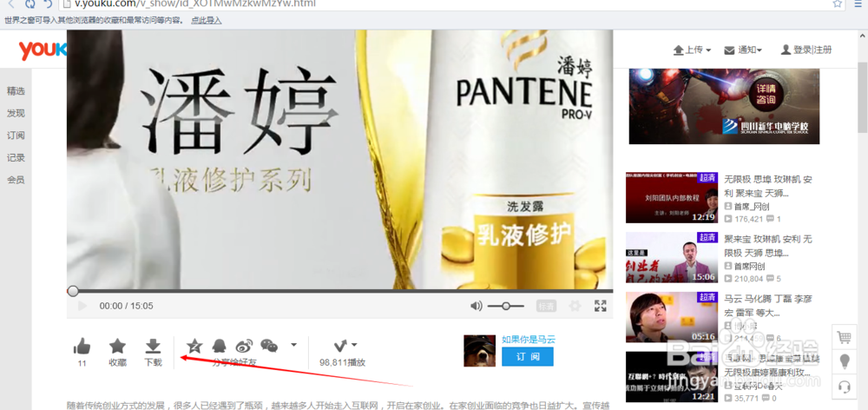The width and height of the screenshot is (868, 410).
Task: Open video title 马云 马化腾 丁磊
Action: pos(768,306)
